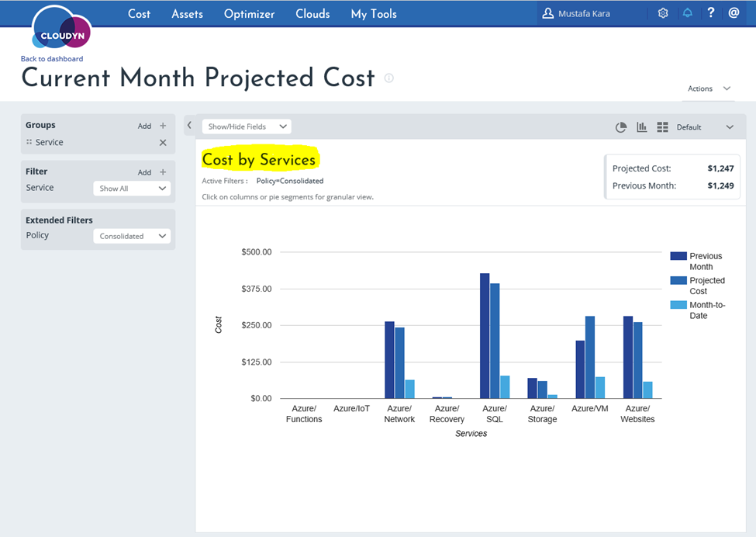Click the Azure/Functions axis label
756x537 pixels.
(304, 414)
